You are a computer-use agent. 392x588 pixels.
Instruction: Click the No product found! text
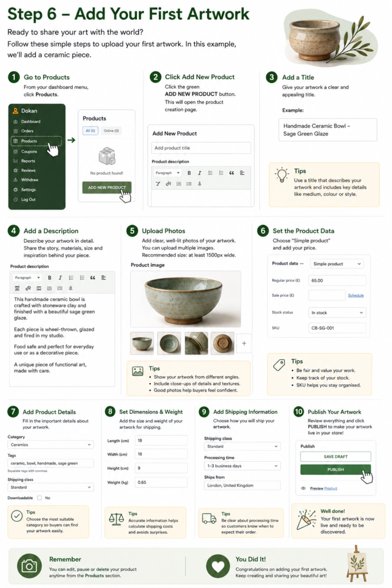pyautogui.click(x=106, y=173)
